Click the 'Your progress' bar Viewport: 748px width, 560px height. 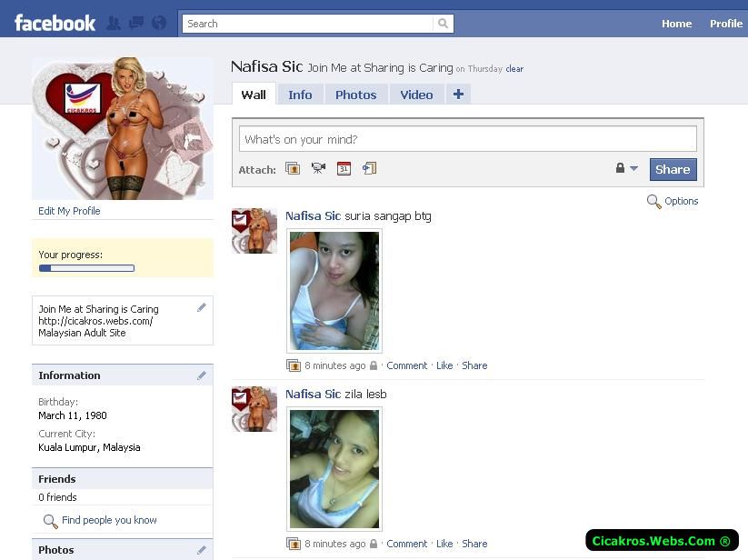point(87,268)
